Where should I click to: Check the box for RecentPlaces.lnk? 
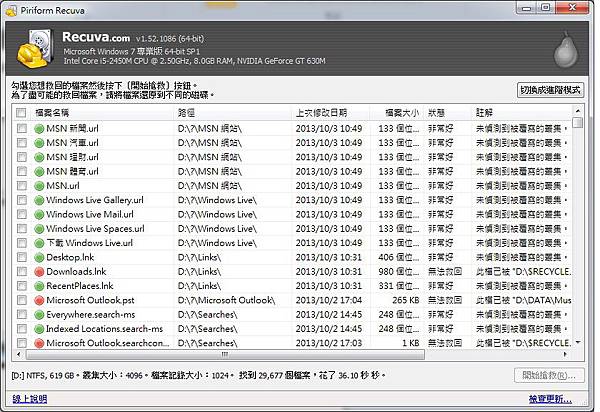[x=22, y=286]
